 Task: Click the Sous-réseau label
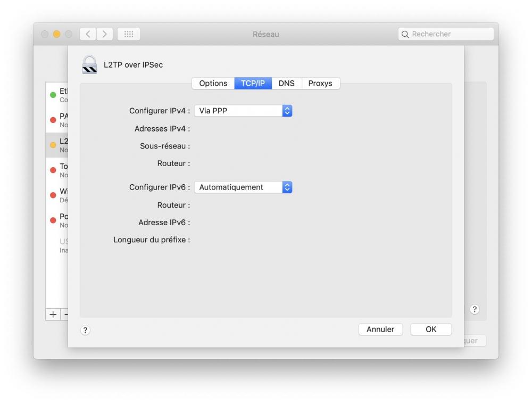point(165,146)
